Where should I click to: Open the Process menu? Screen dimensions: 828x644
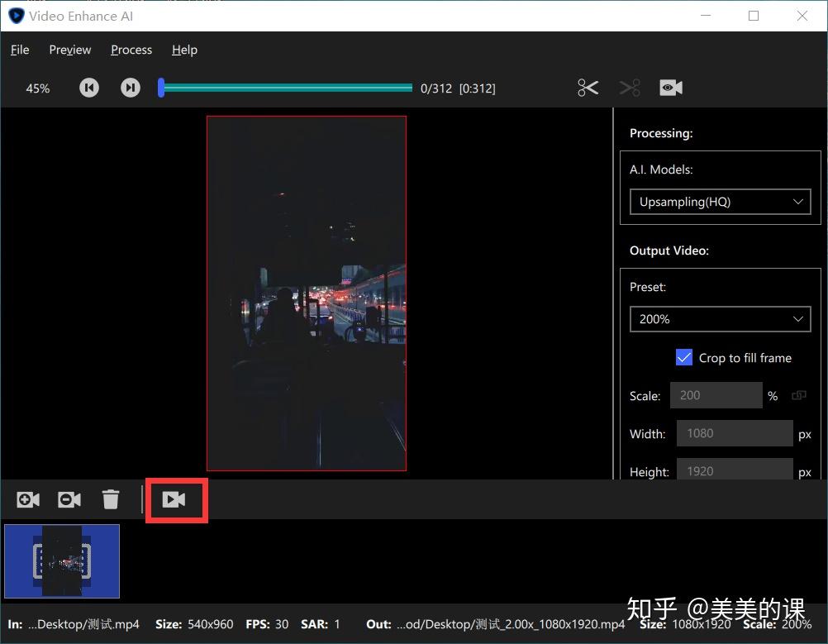pos(131,50)
